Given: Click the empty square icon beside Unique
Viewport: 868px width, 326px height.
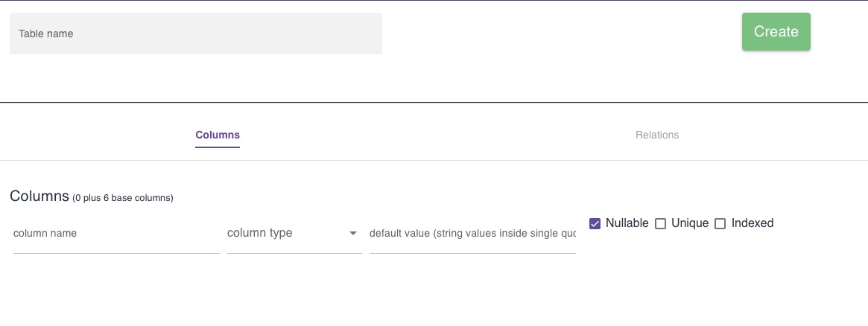Looking at the screenshot, I should tap(660, 223).
